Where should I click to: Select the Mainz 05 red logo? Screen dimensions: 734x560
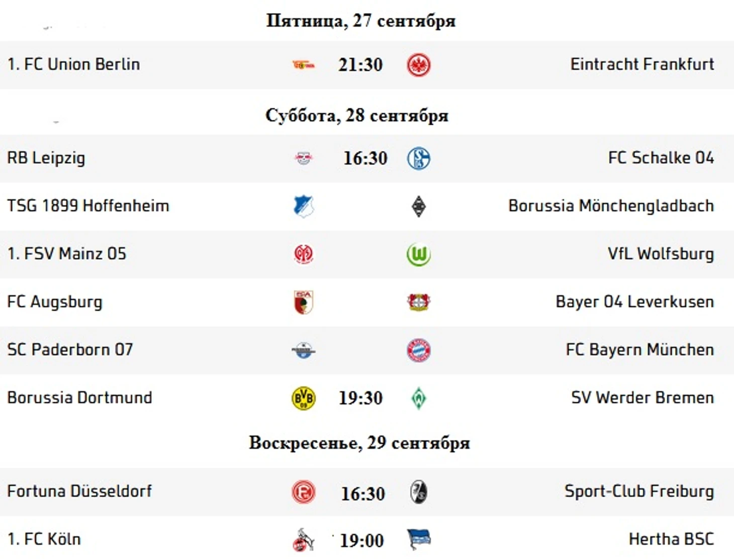click(304, 254)
